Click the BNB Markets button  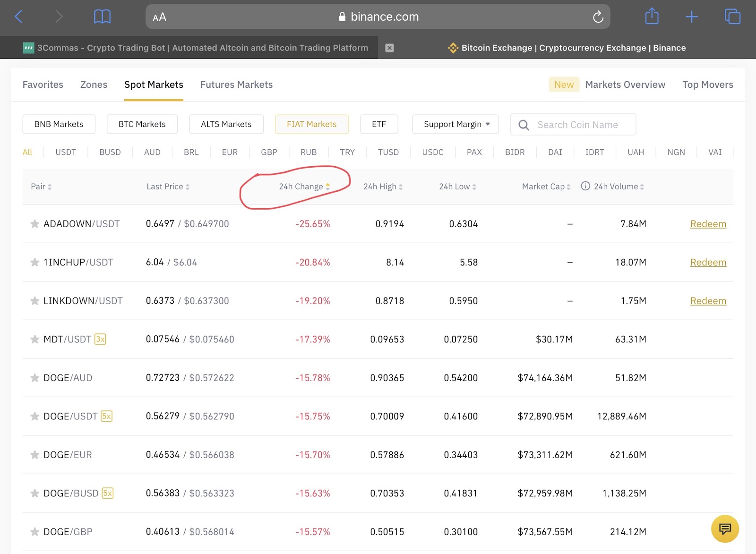tap(59, 124)
